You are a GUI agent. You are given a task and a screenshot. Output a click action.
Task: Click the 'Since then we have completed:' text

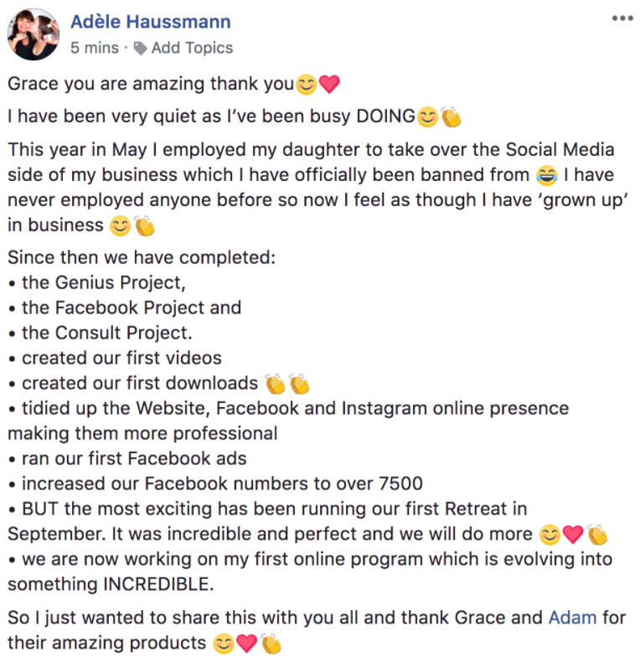tap(141, 257)
